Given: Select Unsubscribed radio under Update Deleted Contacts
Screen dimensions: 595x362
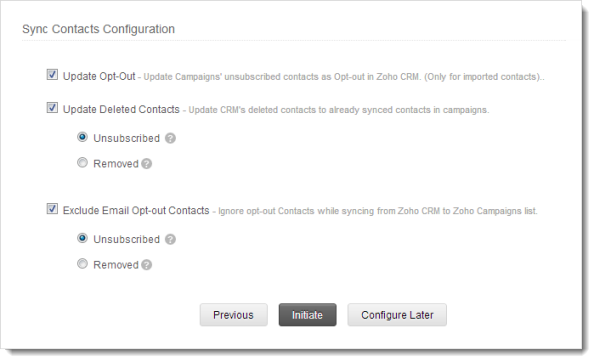Looking at the screenshot, I should [x=82, y=137].
